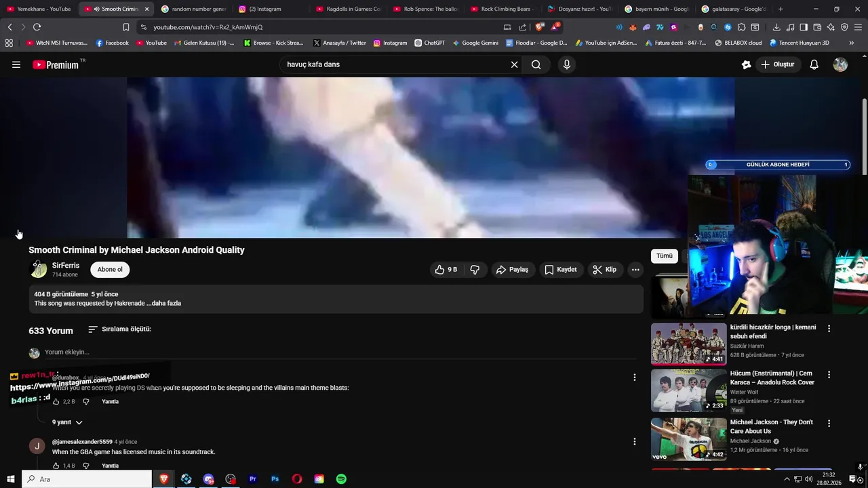Open options menu for kürdili hicazkâr longa video
868x488 pixels.
[x=829, y=328]
